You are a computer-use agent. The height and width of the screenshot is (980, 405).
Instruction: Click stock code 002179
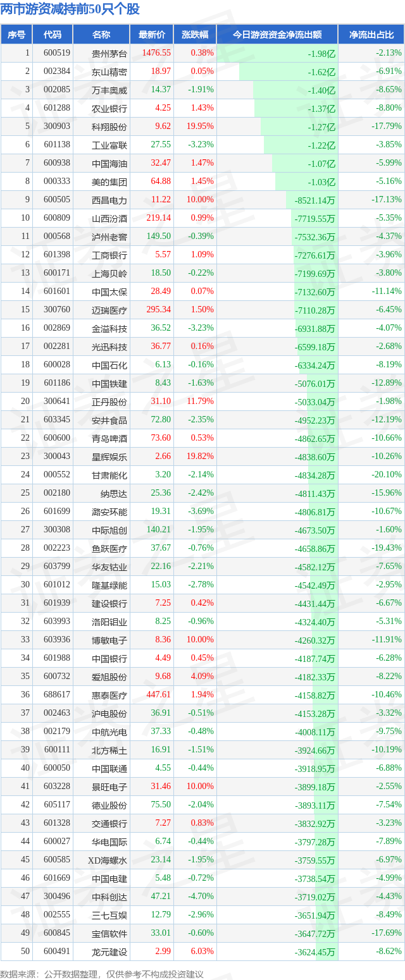click(x=57, y=732)
